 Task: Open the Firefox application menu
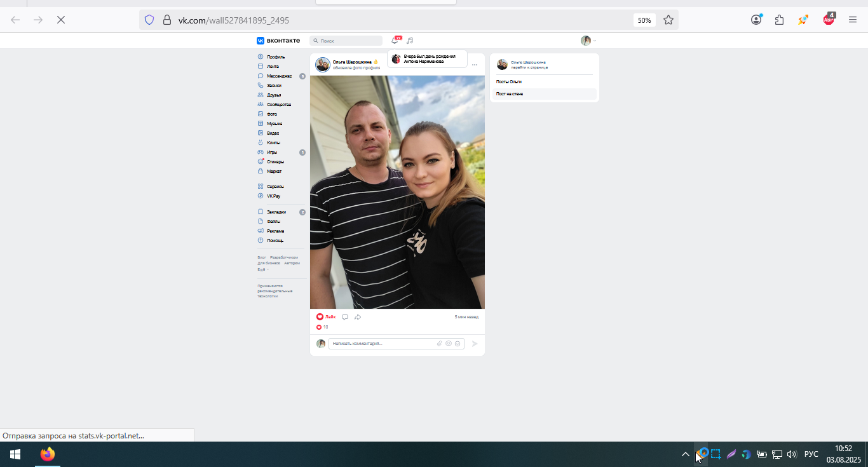pos(853,20)
